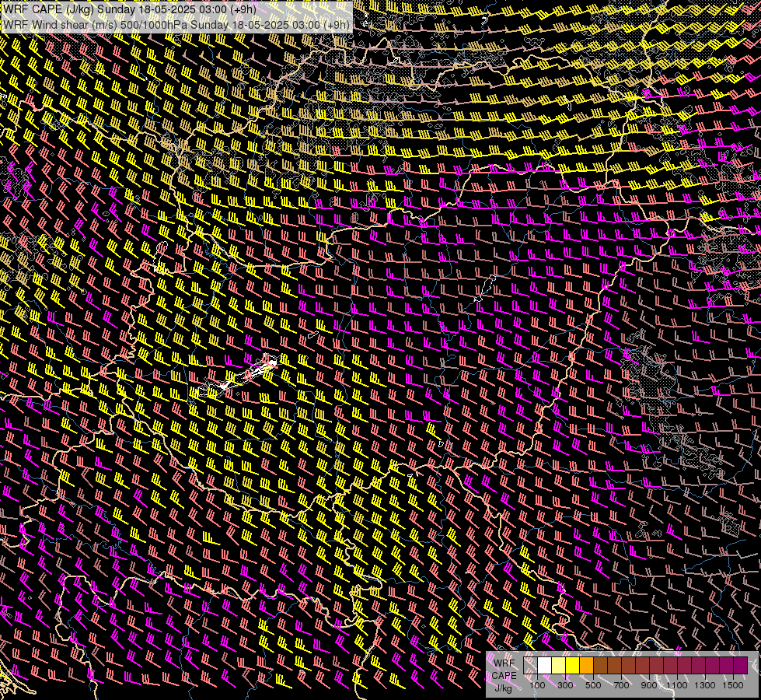Click the '700' legend tick label
761x700 pixels.
point(621,685)
